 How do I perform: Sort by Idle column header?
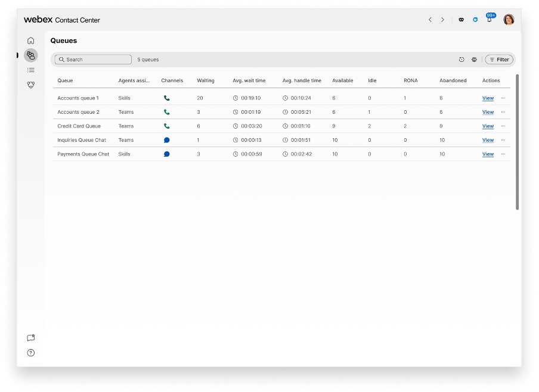click(372, 80)
